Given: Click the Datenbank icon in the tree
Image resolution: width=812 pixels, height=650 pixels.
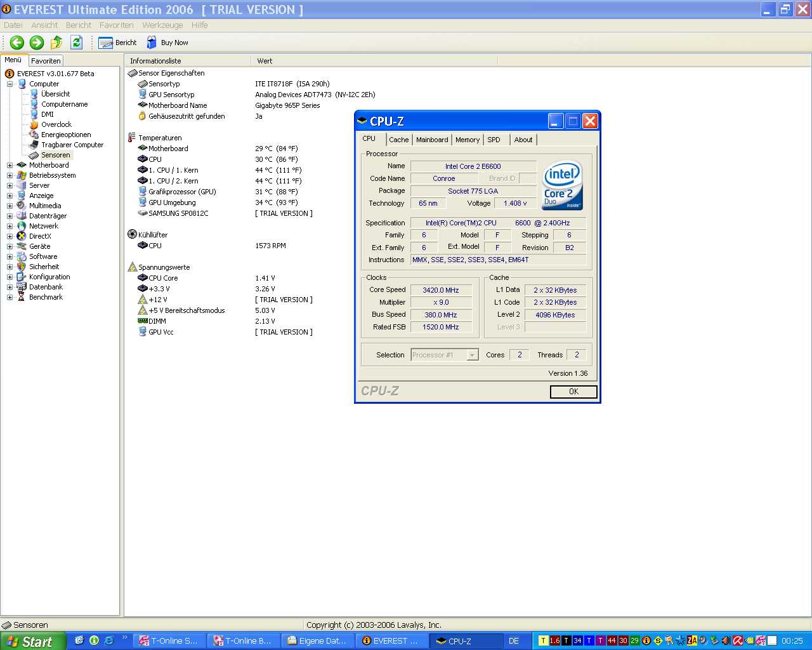Looking at the screenshot, I should click(22, 287).
